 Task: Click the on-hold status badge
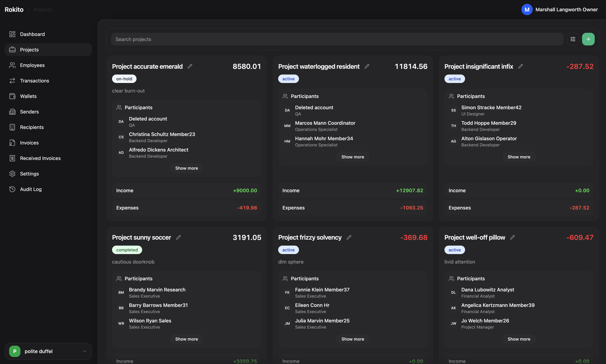point(124,79)
